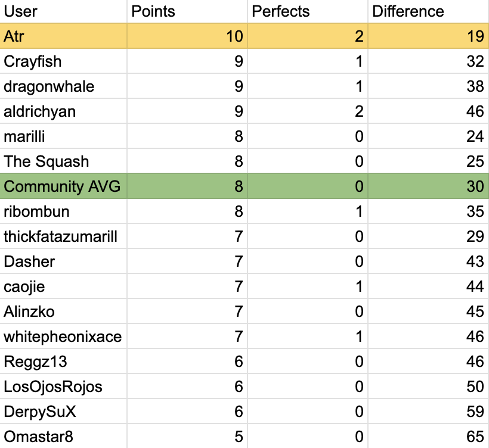Click the aldrichyan user cell
Viewport: 489px width, 448px height.
63,111
